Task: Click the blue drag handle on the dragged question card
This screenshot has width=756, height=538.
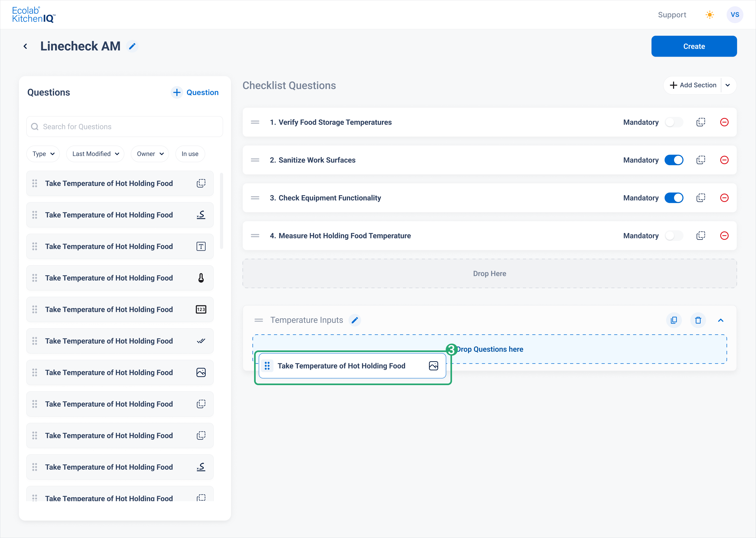Action: tap(267, 366)
